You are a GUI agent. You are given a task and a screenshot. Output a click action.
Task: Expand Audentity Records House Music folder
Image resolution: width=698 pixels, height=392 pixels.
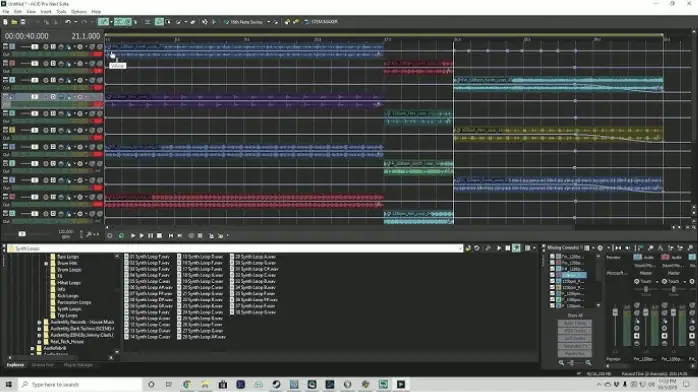tap(39, 322)
